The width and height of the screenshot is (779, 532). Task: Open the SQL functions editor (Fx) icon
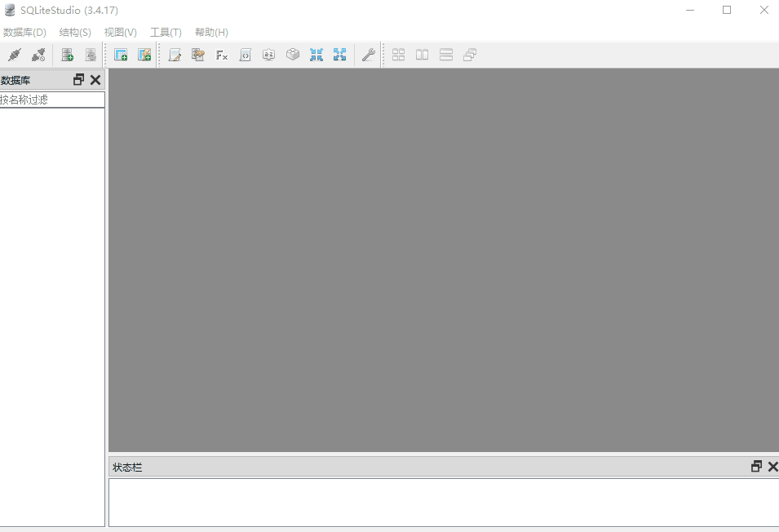point(222,55)
